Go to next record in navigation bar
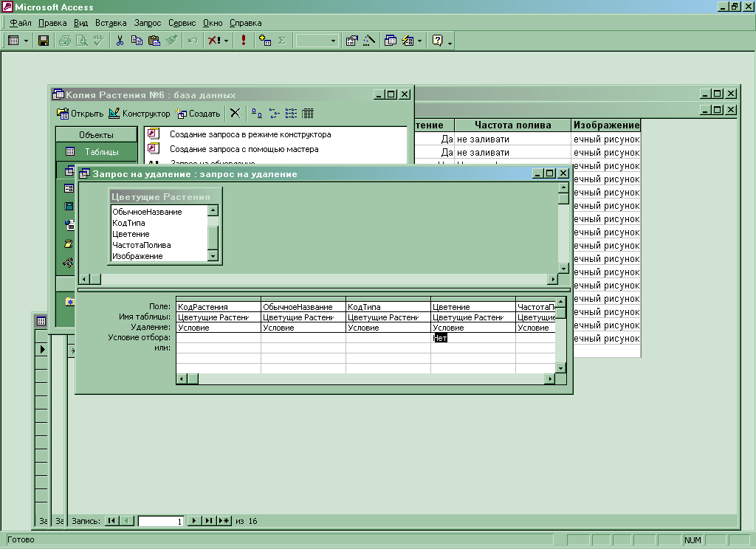This screenshot has height=549, width=756. pos(194,520)
